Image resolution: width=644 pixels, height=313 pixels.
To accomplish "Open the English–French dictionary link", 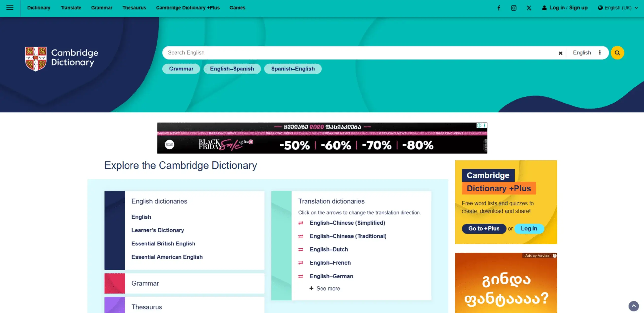I will click(x=330, y=263).
